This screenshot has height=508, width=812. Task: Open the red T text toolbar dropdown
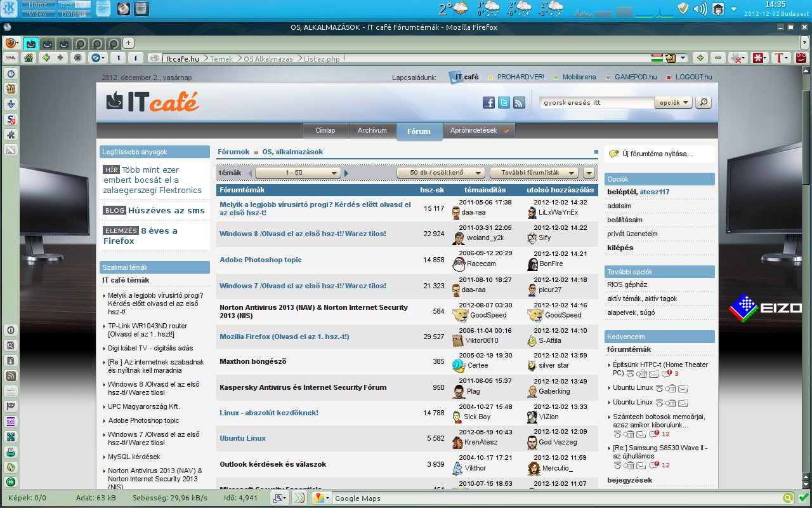[x=781, y=58]
